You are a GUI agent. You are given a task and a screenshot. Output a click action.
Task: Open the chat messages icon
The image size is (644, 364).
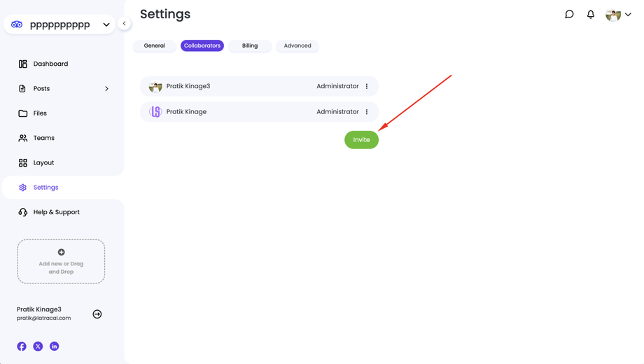[x=569, y=14]
